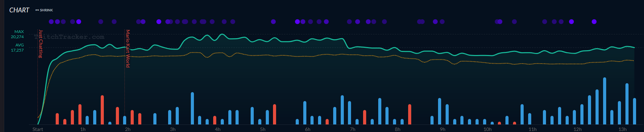This screenshot has width=644, height=132.
Task: Click the MAX viewers label
Action: [19, 32]
